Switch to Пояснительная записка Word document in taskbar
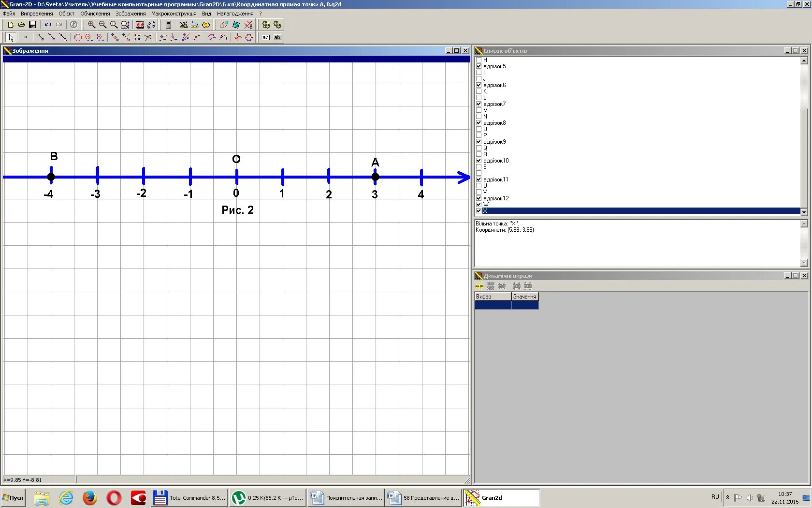 tap(346, 498)
